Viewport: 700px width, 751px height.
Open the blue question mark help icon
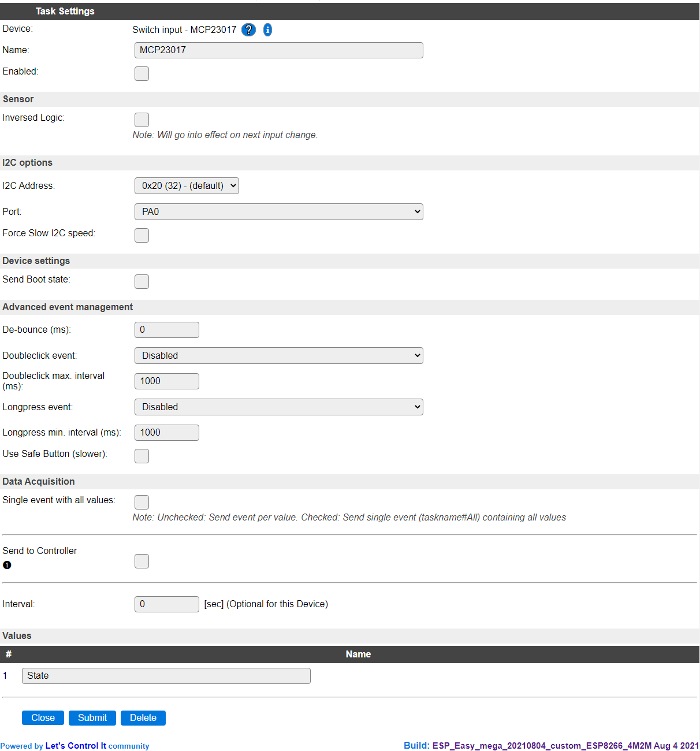tap(248, 30)
